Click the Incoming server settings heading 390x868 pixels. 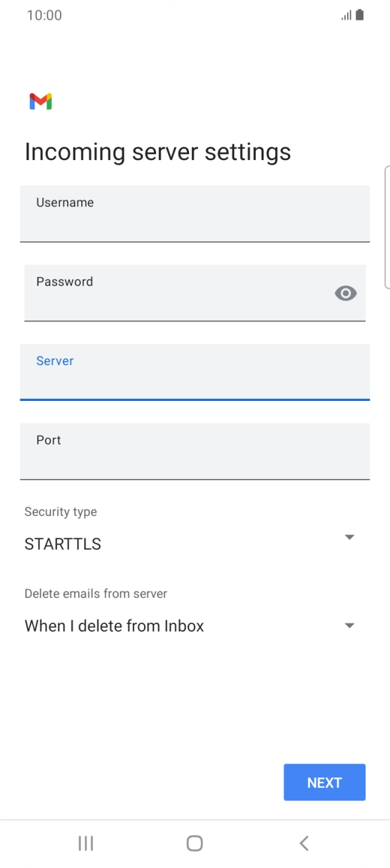(x=157, y=152)
